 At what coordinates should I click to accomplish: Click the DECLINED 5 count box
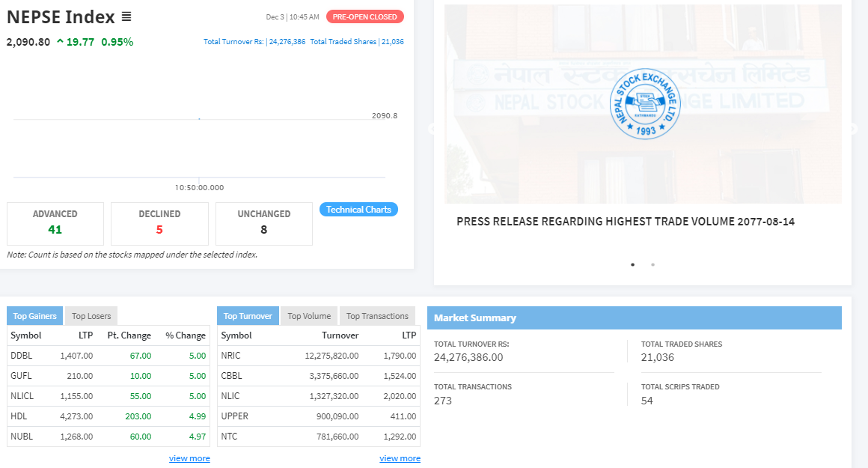pyautogui.click(x=159, y=224)
